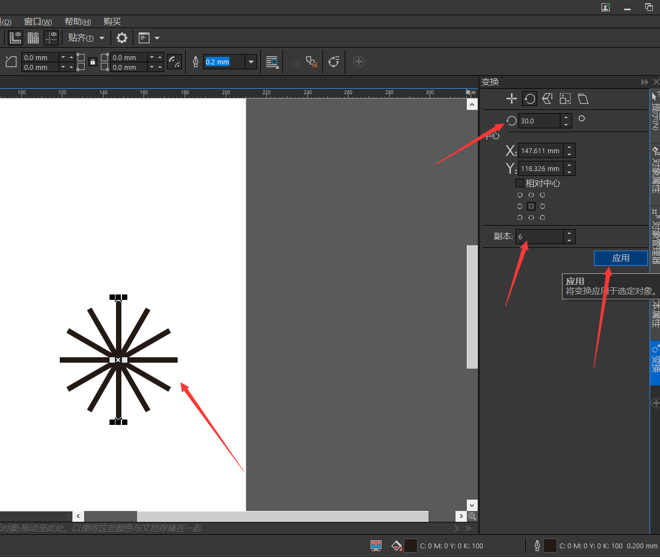Open the 窗口(W) menu
Image resolution: width=660 pixels, height=559 pixels.
point(38,21)
